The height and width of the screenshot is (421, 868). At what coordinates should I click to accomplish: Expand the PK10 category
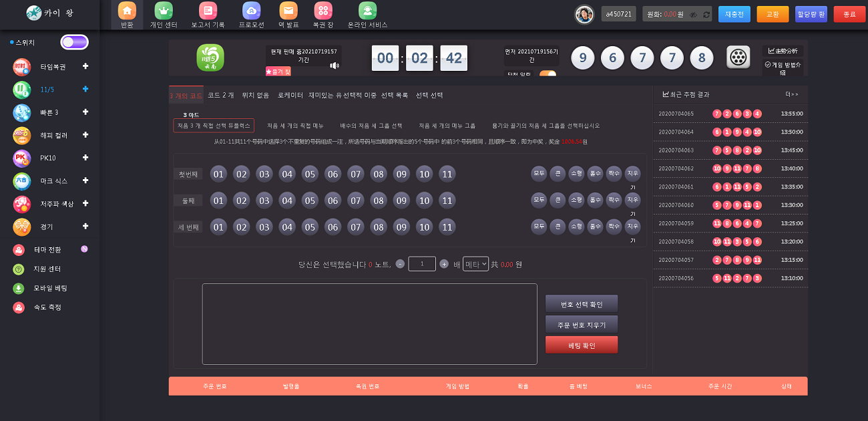point(85,158)
